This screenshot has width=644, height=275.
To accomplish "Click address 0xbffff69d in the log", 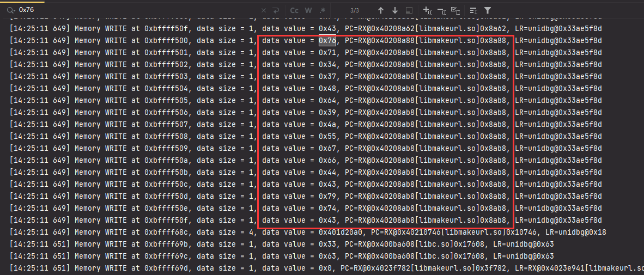I will [167, 268].
